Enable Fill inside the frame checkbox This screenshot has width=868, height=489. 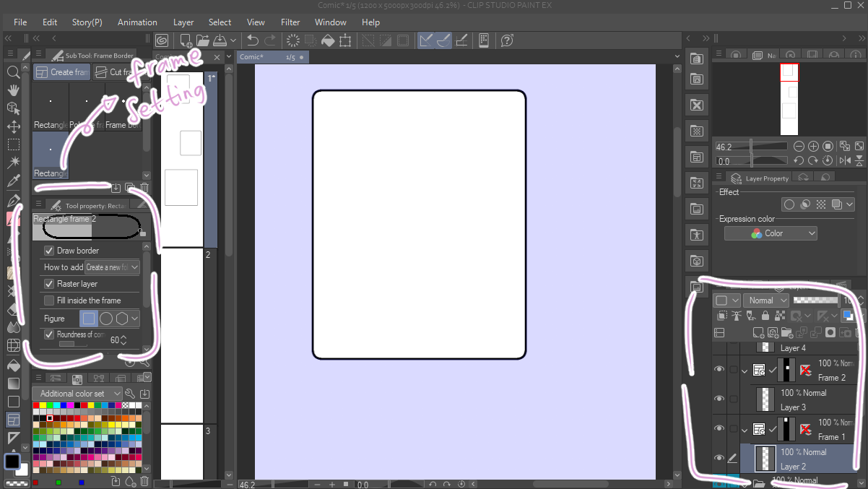pos(49,300)
